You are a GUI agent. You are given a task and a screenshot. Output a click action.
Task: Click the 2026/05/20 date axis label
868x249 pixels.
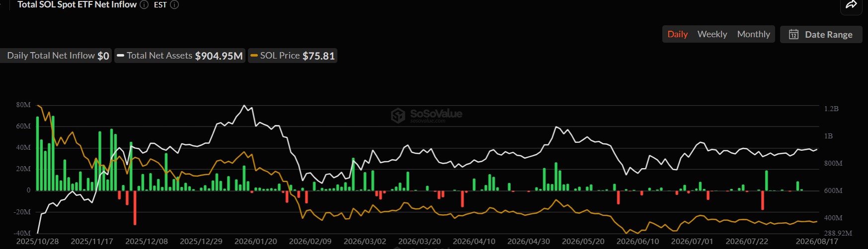tap(583, 242)
